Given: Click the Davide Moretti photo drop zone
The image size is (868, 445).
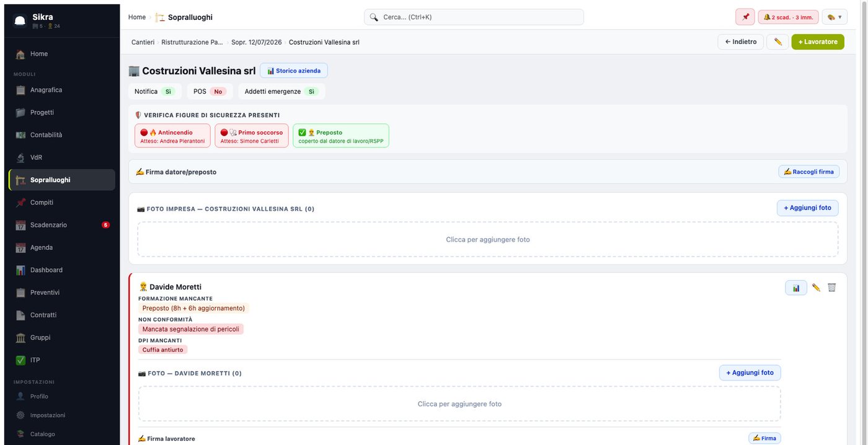Looking at the screenshot, I should point(459,403).
